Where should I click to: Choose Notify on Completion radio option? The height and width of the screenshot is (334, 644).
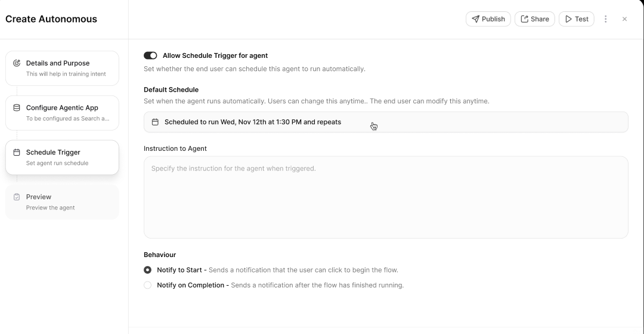coord(148,285)
